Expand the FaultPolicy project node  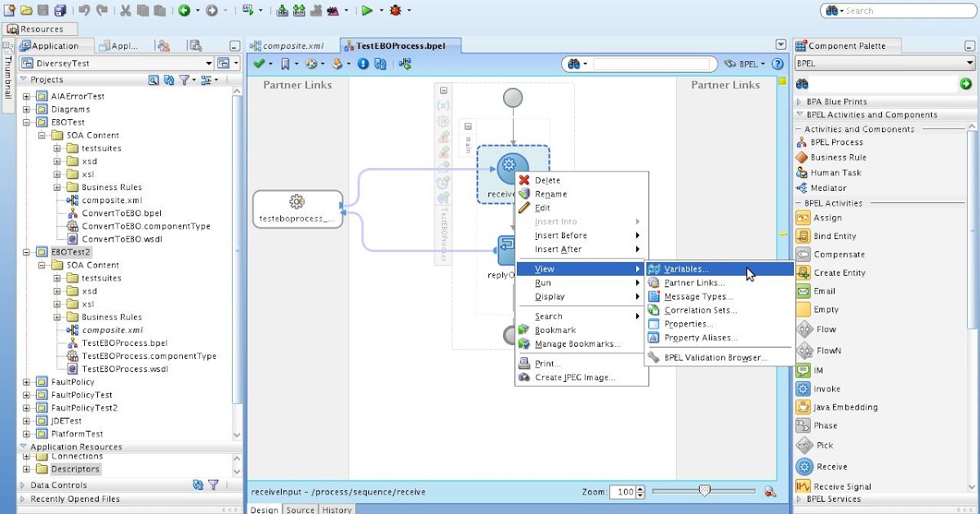[x=26, y=381]
